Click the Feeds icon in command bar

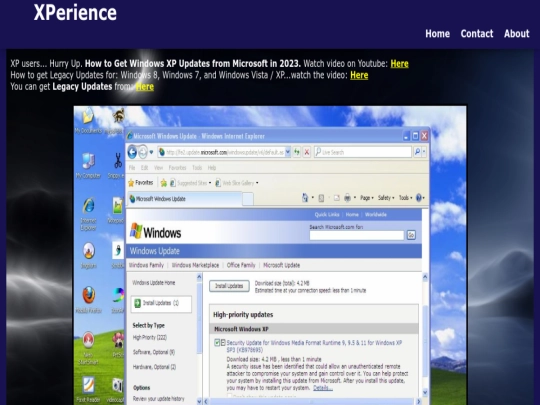[321, 198]
